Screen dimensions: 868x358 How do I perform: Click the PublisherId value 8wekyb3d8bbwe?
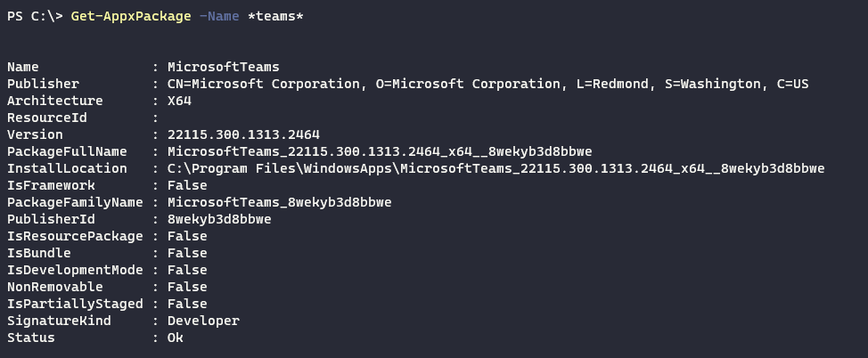tap(219, 219)
